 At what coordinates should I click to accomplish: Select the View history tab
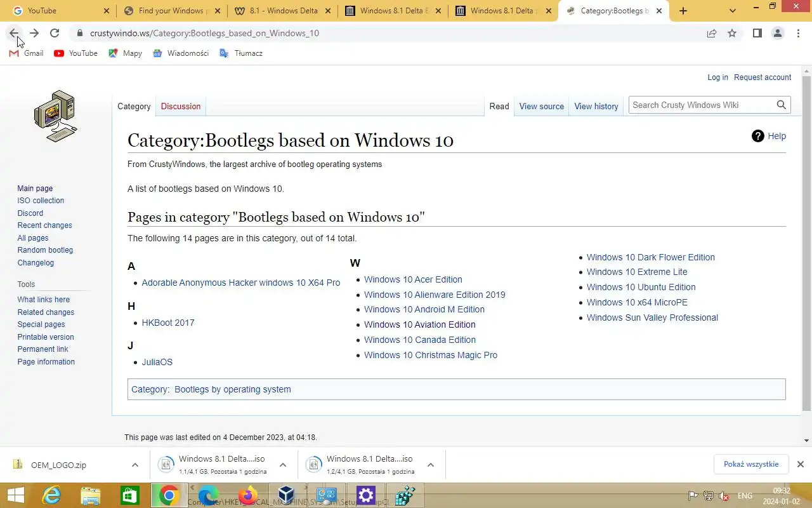(596, 106)
